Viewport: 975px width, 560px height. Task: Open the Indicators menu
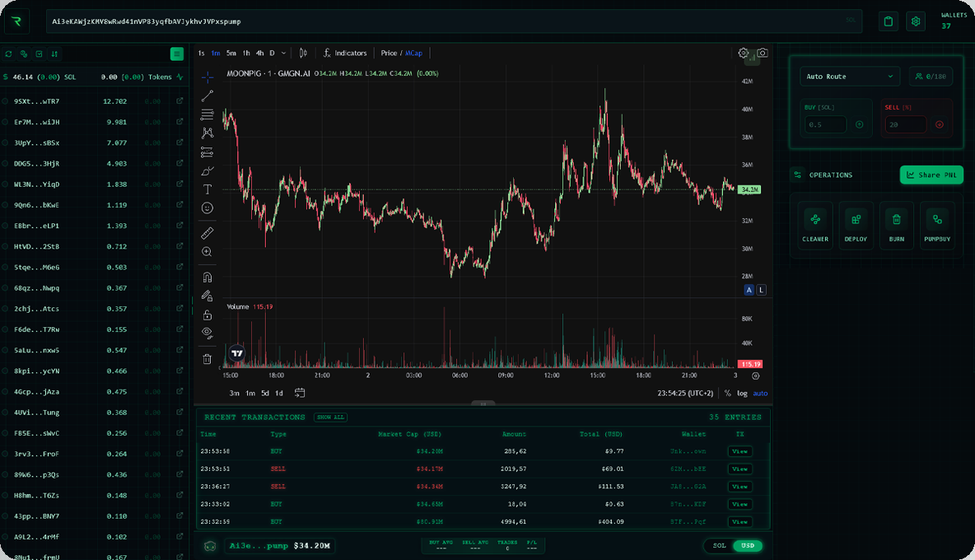click(345, 53)
